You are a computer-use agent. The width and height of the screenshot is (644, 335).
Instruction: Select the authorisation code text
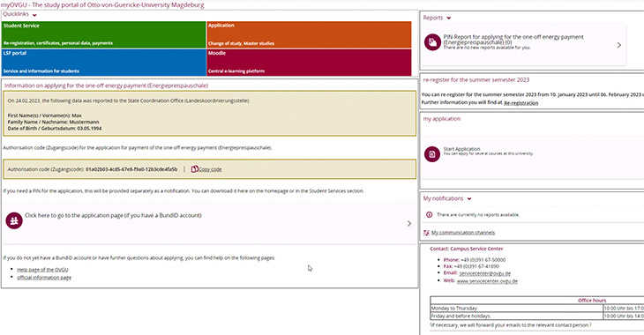(x=131, y=169)
